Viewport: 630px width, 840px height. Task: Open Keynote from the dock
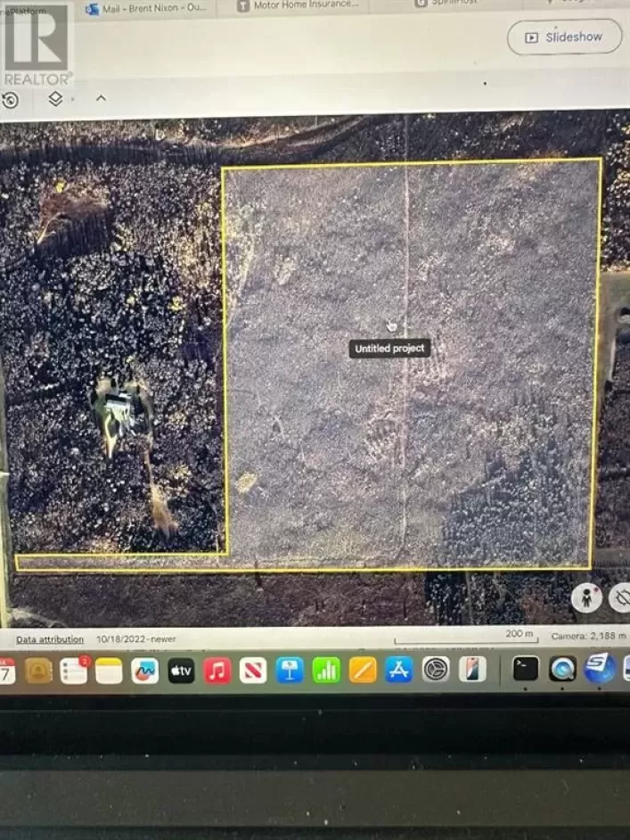290,670
